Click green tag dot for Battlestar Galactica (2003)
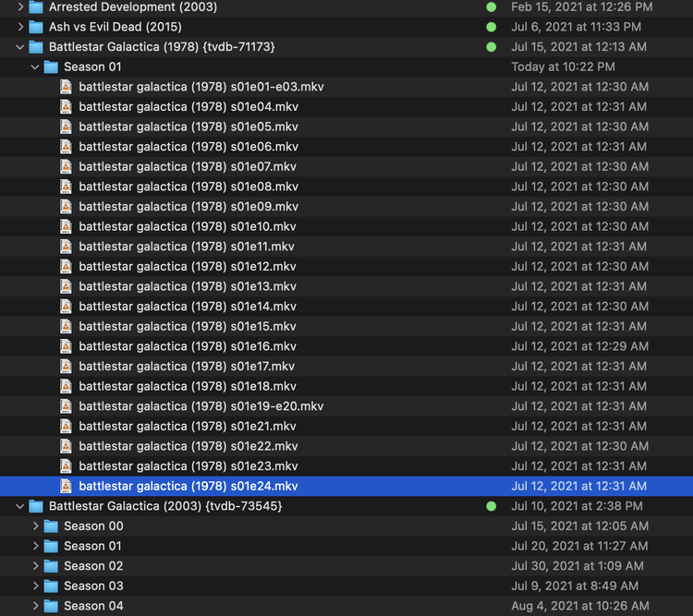This screenshot has width=693, height=616. (491, 506)
